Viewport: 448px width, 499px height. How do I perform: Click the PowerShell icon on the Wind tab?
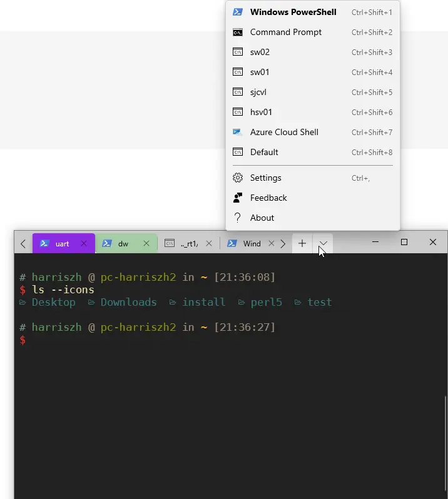point(232,243)
